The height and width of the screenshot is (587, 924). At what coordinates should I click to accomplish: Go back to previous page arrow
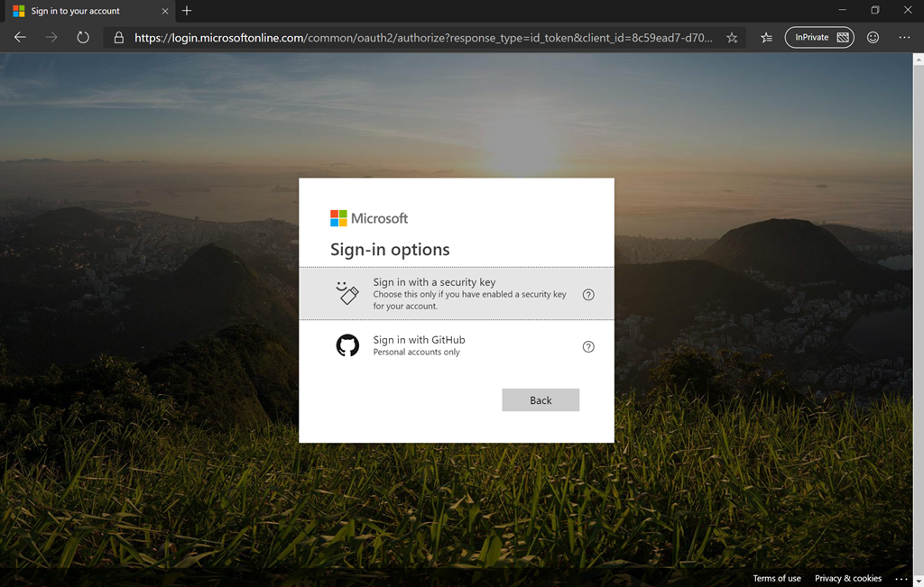pyautogui.click(x=20, y=38)
